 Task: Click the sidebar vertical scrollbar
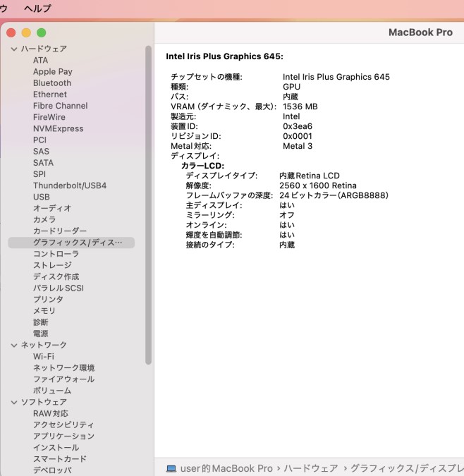tap(148, 205)
